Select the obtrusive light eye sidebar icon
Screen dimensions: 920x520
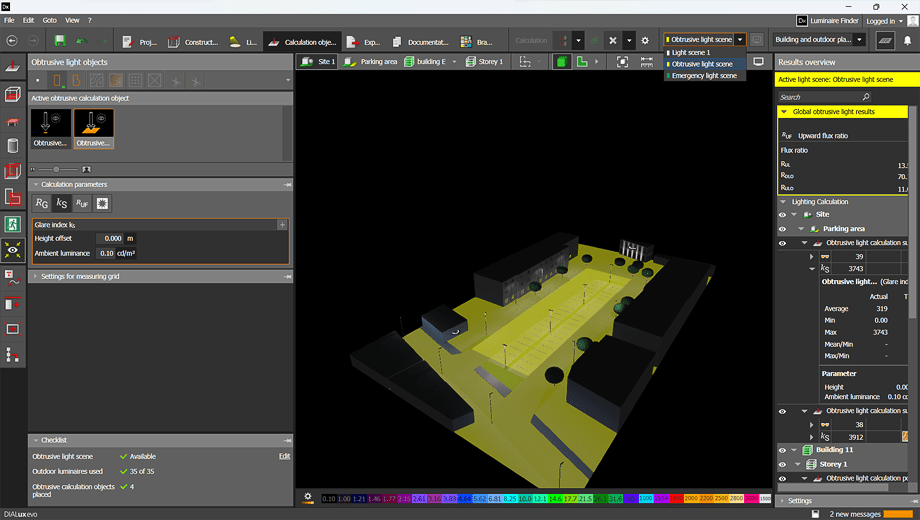[13, 251]
